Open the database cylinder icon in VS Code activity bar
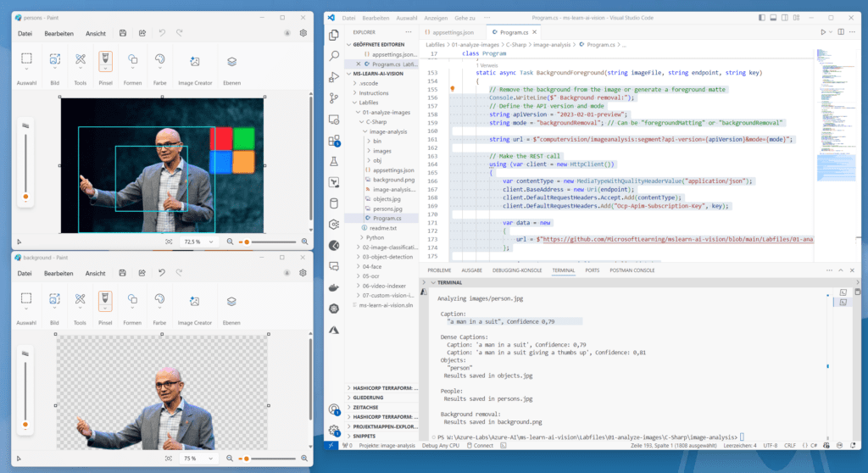This screenshot has width=868, height=473. [x=334, y=203]
